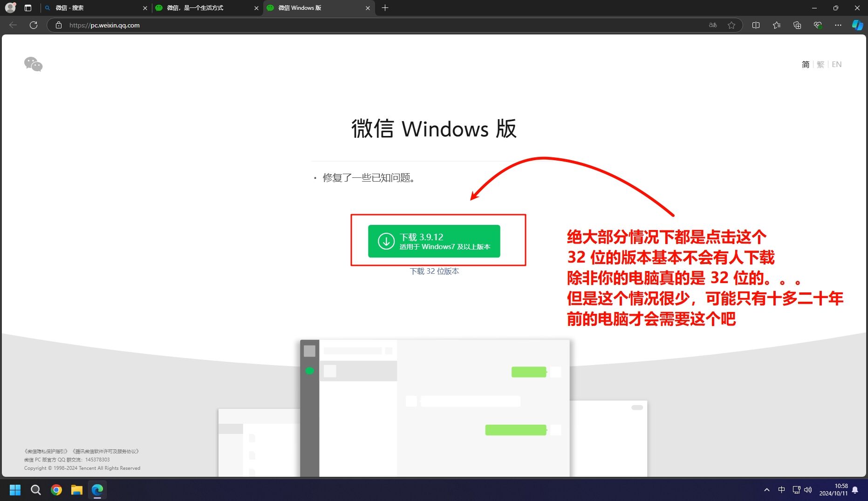Switch to the 微信 - 搜索 tab
The height and width of the screenshot is (501, 868).
pos(93,8)
